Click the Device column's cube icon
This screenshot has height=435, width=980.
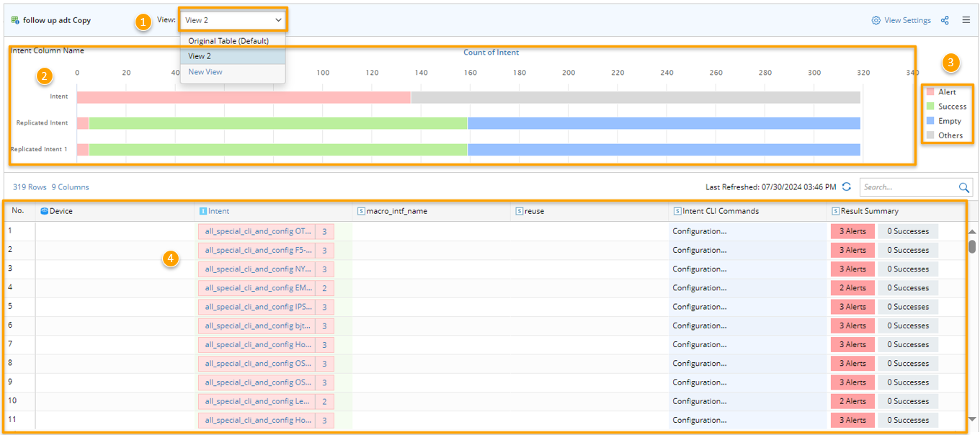tap(45, 210)
